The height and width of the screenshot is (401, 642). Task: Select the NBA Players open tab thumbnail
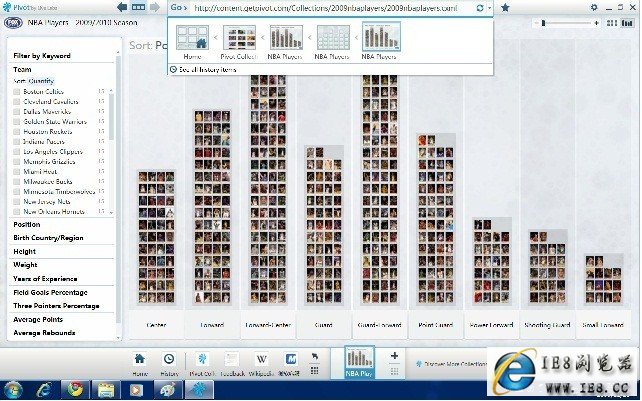click(x=359, y=362)
